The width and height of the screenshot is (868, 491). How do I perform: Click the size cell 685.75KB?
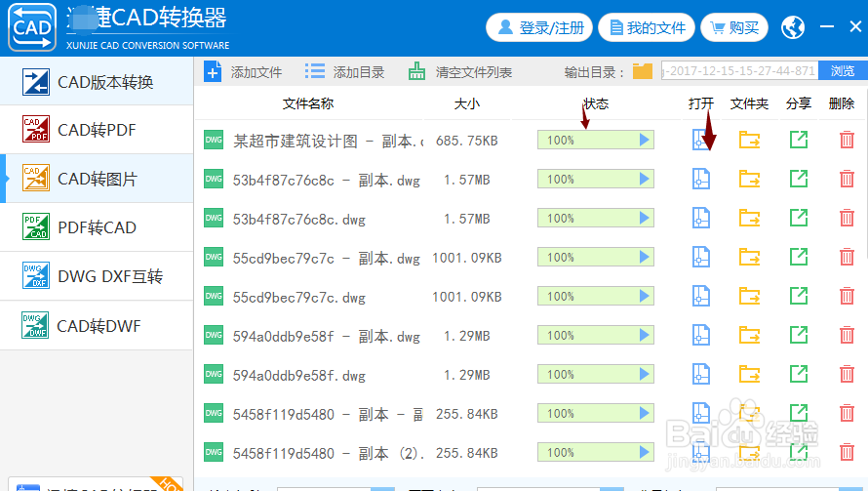point(466,141)
